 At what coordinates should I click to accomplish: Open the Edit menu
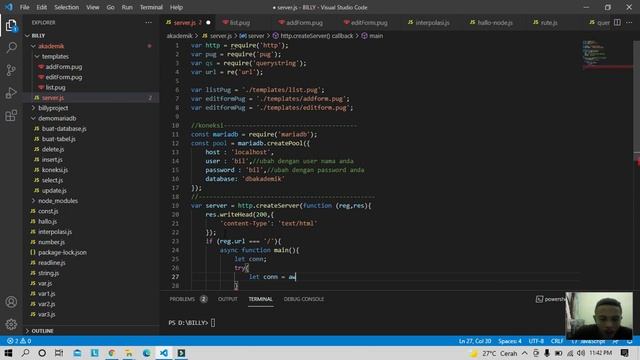click(41, 7)
